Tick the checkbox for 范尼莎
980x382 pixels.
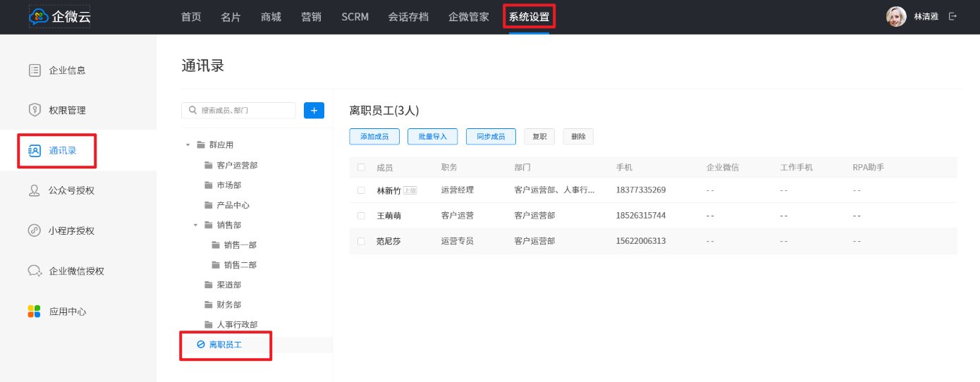point(361,241)
